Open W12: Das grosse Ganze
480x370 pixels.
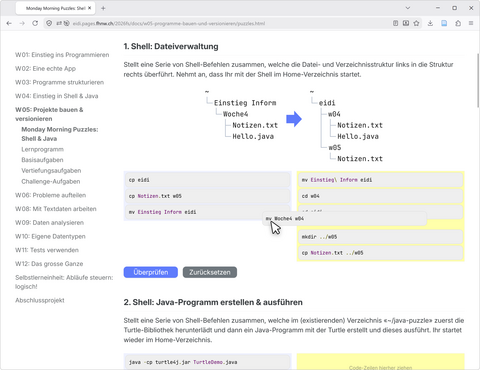point(49,264)
